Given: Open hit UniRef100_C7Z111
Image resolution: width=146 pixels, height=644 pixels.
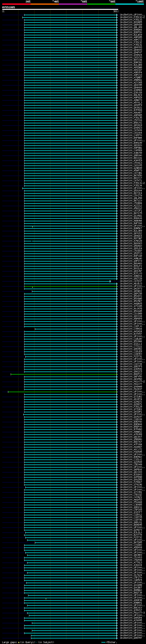Looking at the screenshot, I should point(131,346).
